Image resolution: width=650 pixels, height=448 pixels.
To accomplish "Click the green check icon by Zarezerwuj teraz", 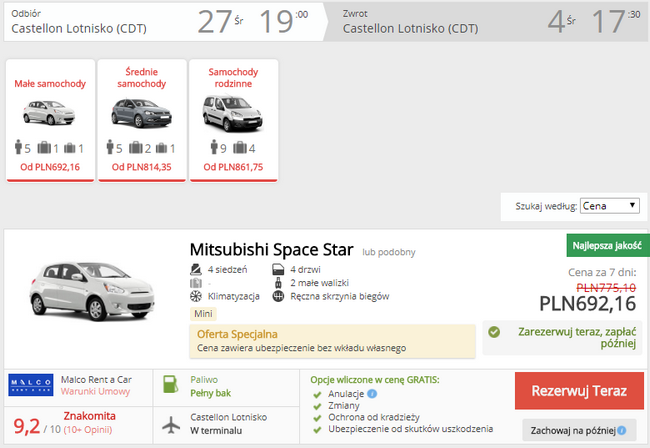I will click(x=494, y=332).
